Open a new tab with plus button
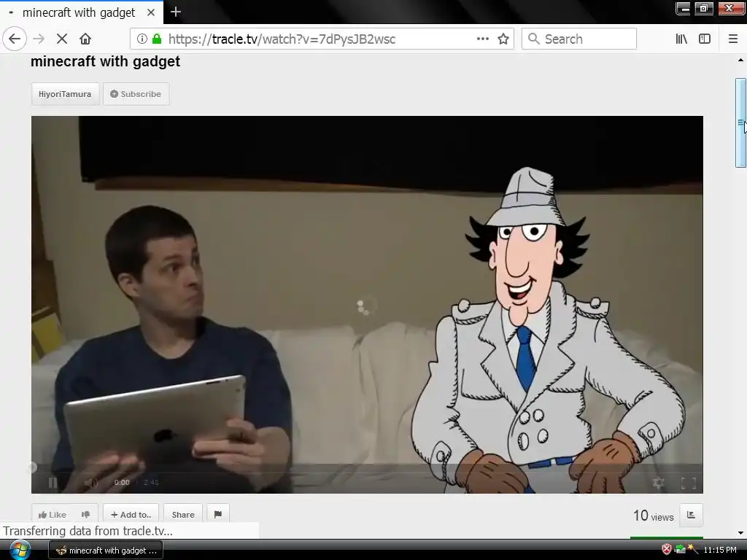 point(175,12)
